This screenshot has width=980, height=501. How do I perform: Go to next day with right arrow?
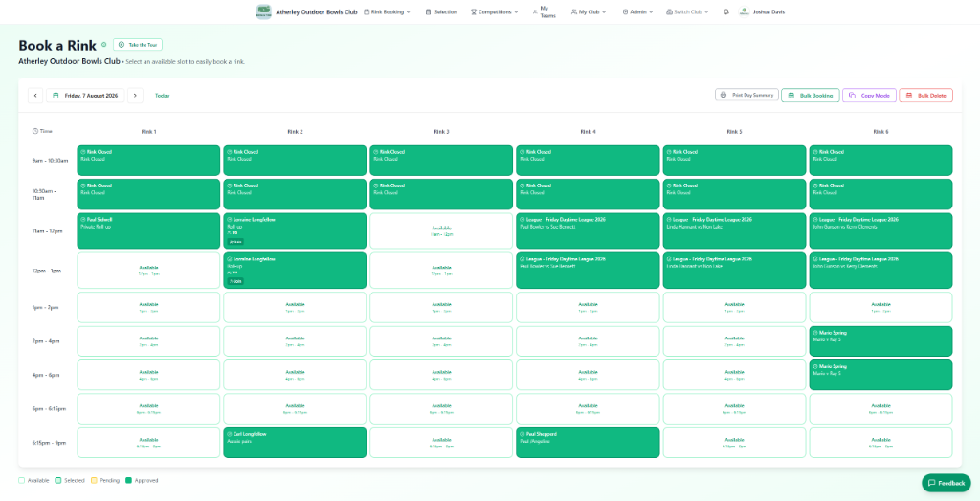pyautogui.click(x=136, y=96)
